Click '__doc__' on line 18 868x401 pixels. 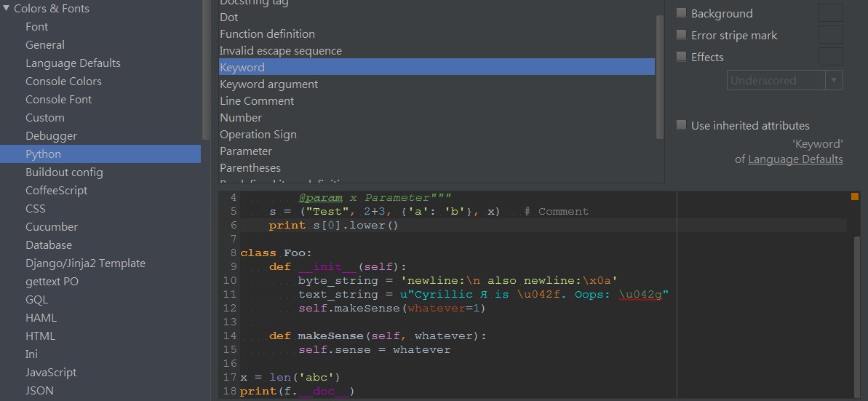click(x=324, y=392)
